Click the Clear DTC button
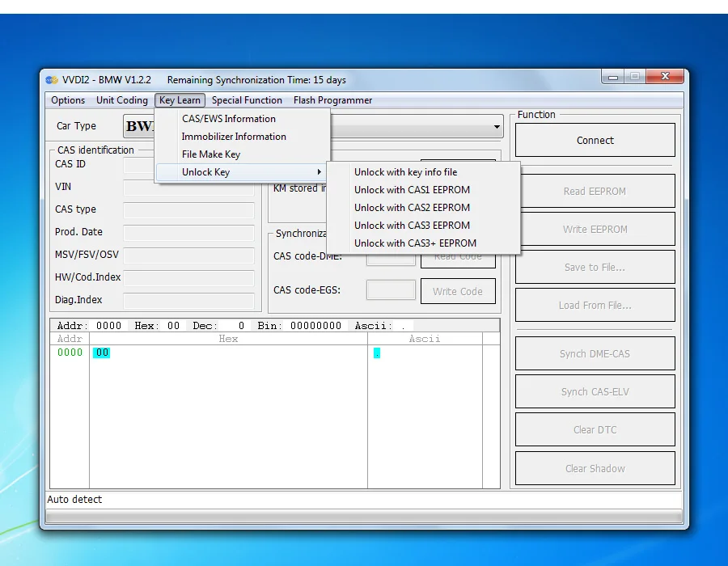 click(595, 429)
